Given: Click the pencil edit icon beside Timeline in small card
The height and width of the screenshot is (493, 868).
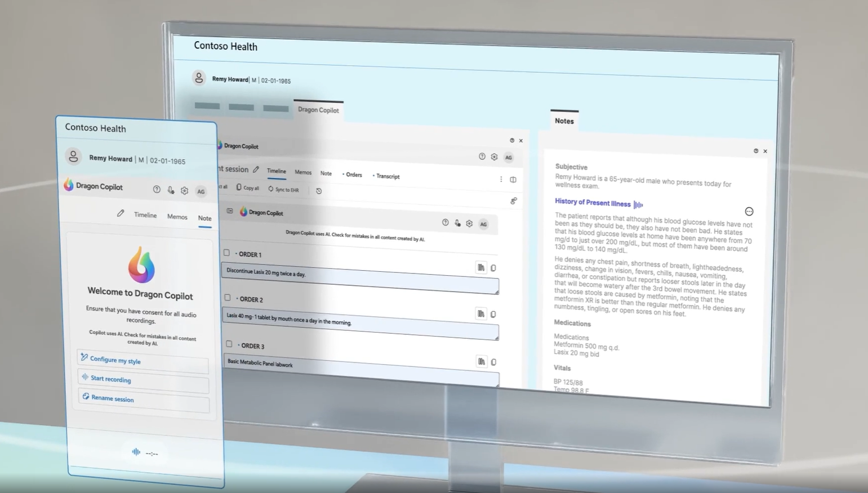Looking at the screenshot, I should 121,213.
